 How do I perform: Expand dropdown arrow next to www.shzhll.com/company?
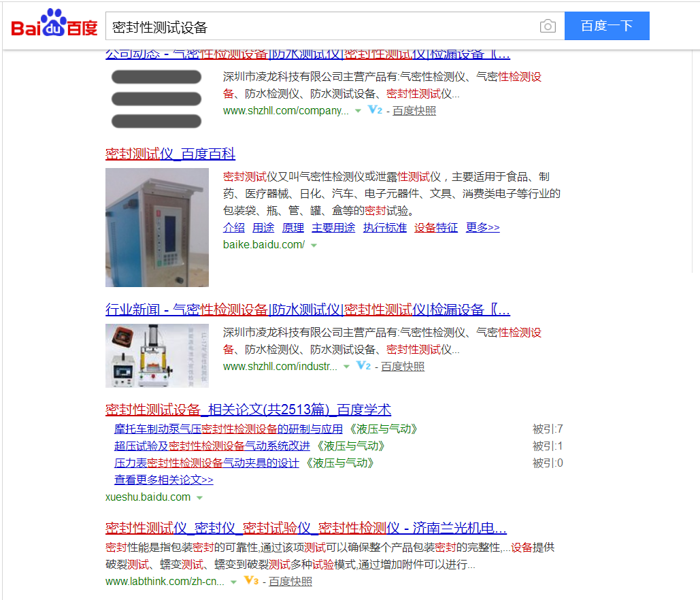point(358,111)
